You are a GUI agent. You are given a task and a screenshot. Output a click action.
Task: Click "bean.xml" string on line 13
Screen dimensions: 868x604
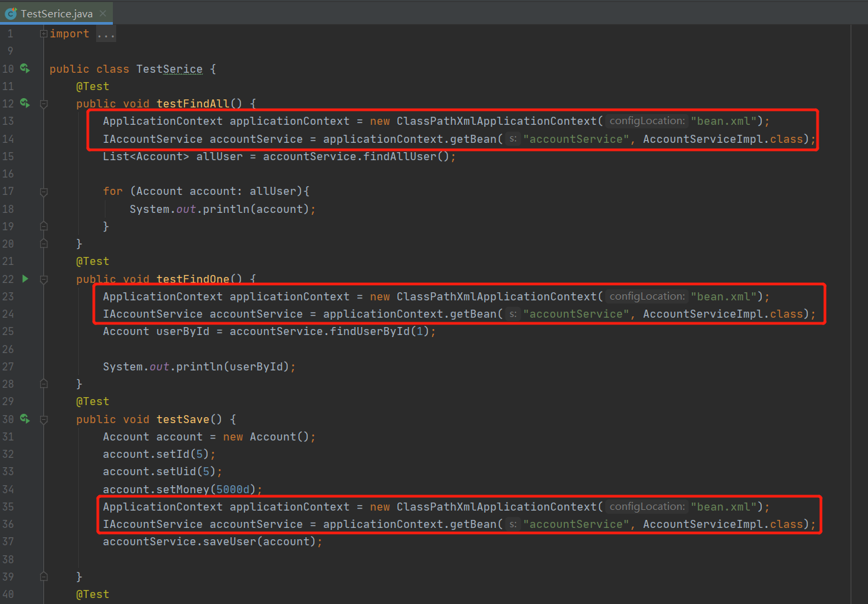pos(723,121)
